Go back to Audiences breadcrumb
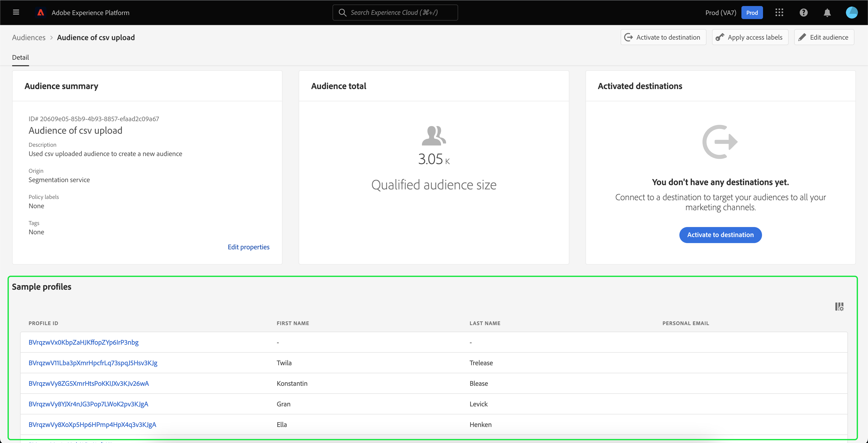 pos(29,37)
